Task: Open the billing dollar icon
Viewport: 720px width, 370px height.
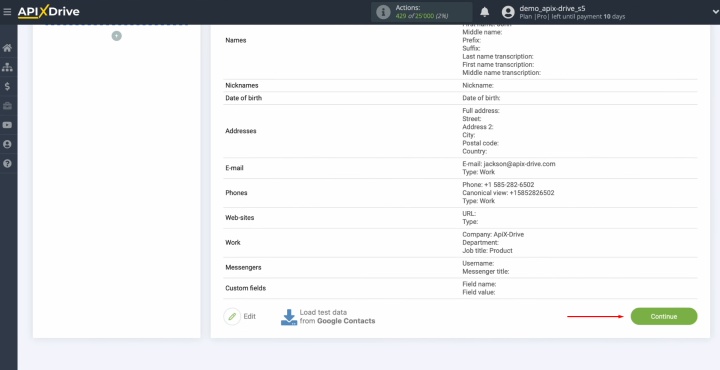Action: tap(7, 86)
